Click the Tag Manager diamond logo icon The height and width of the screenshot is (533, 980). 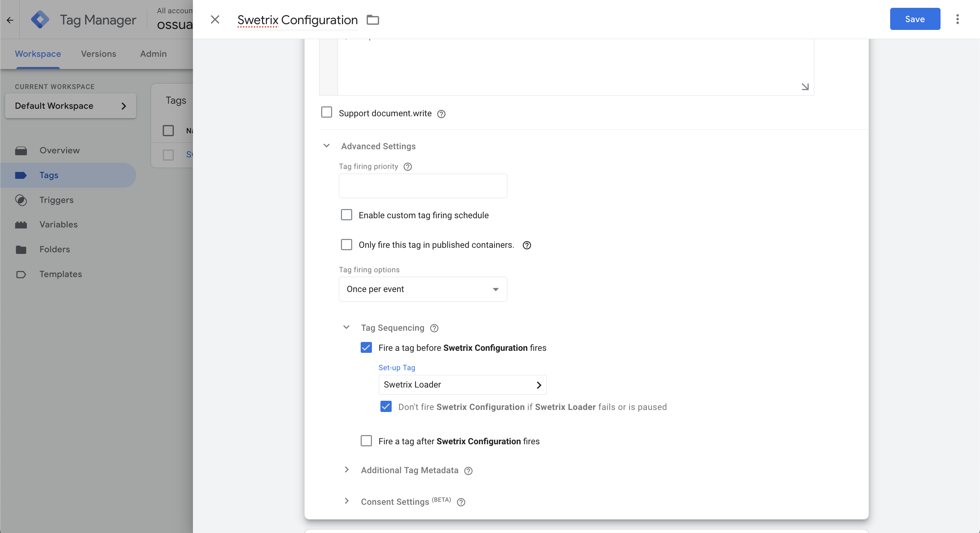click(41, 19)
